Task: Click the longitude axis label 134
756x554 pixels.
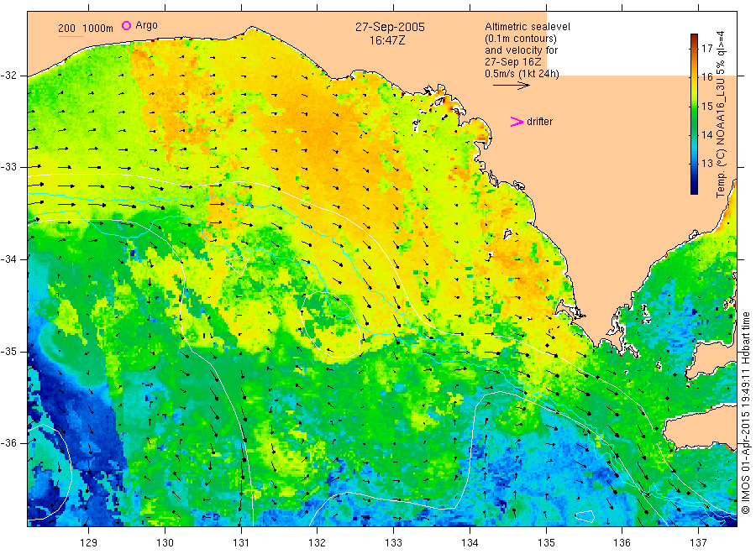Action: [x=470, y=543]
